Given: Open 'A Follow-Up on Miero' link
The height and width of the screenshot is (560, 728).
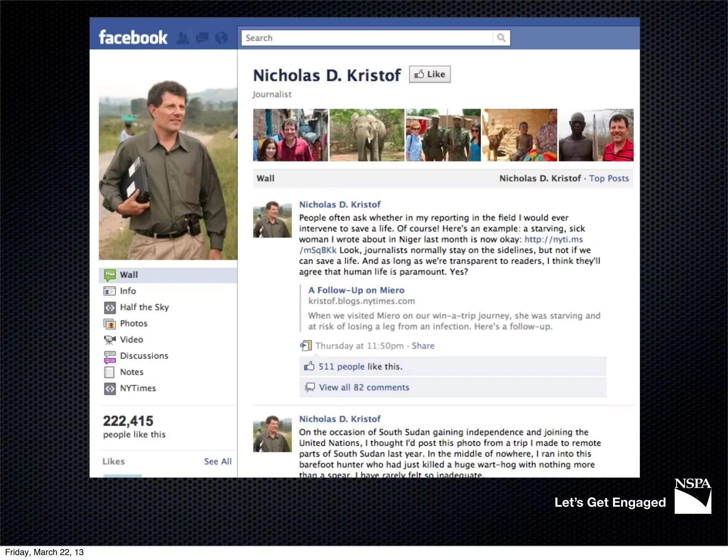Looking at the screenshot, I should 356,290.
